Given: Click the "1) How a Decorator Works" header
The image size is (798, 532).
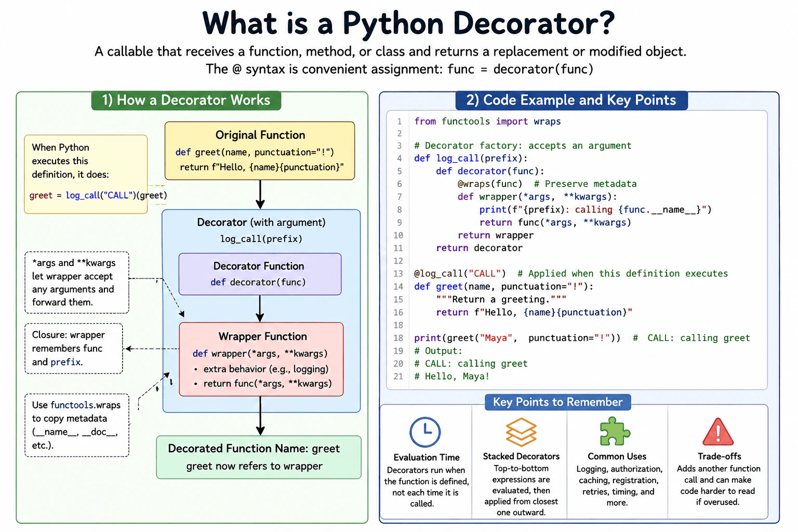Looking at the screenshot, I should [186, 100].
